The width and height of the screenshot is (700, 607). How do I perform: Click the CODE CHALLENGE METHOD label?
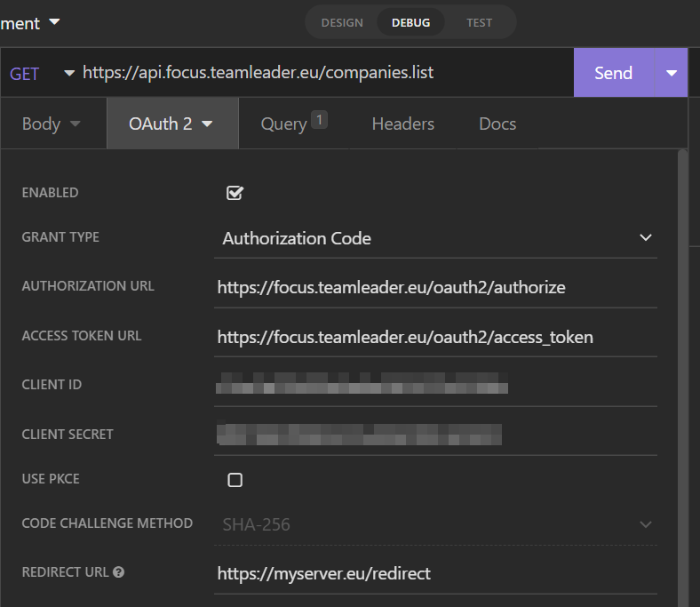pyautogui.click(x=107, y=523)
